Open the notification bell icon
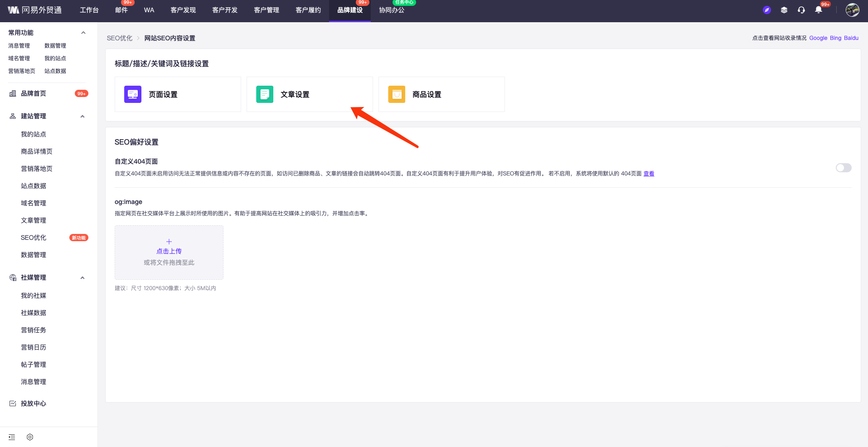The image size is (868, 447). 819,10
